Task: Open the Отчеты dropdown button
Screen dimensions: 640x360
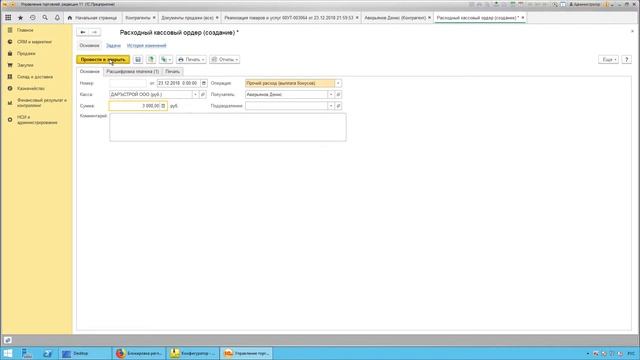Action: [x=224, y=60]
